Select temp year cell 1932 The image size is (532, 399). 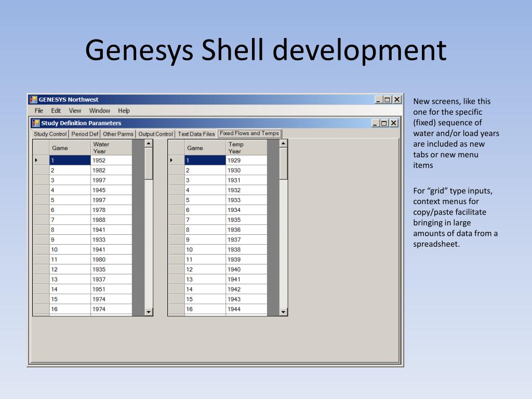246,190
